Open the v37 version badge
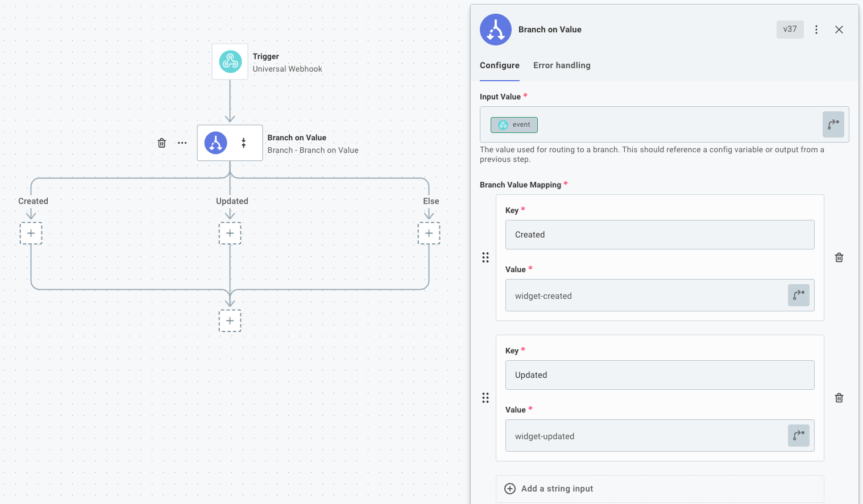 click(790, 30)
